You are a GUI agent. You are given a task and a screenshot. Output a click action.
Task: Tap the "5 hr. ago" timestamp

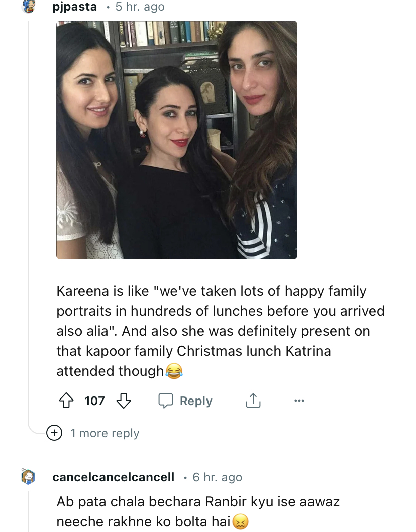tap(140, 7)
